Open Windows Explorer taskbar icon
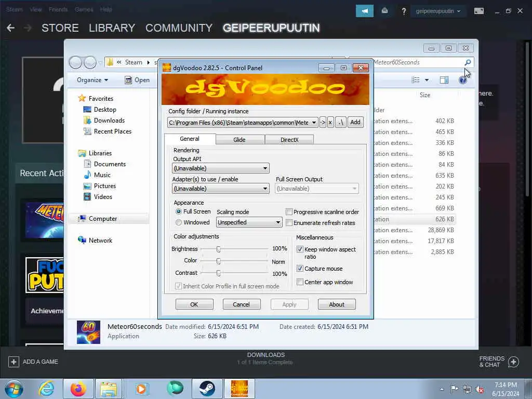The height and width of the screenshot is (399, 532). pos(109,389)
